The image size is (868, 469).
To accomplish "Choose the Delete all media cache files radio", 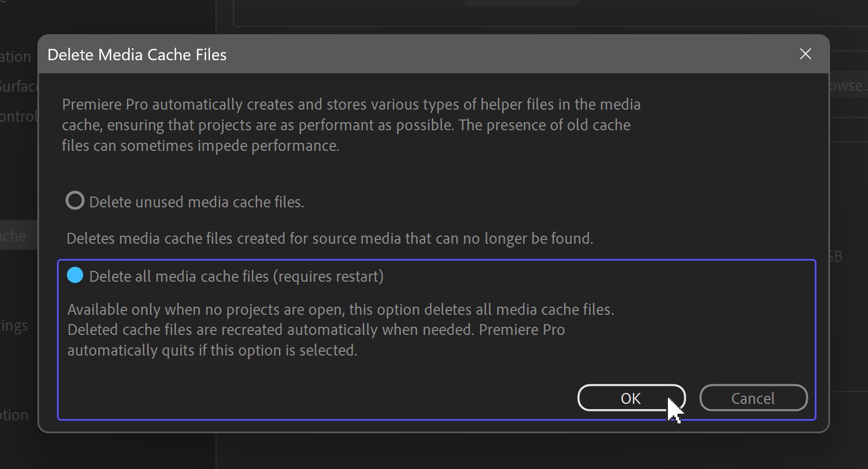I will tap(75, 276).
